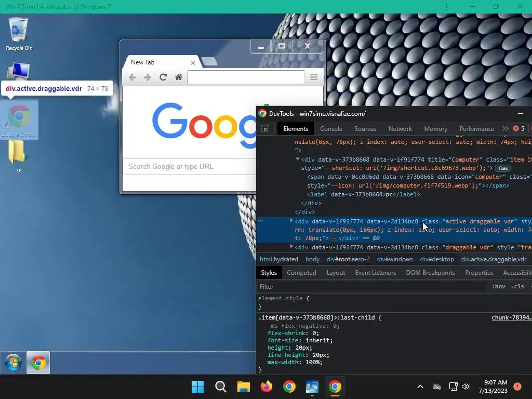Open a new tab in simulated Chrome
The height and width of the screenshot is (399, 532).
tap(209, 61)
